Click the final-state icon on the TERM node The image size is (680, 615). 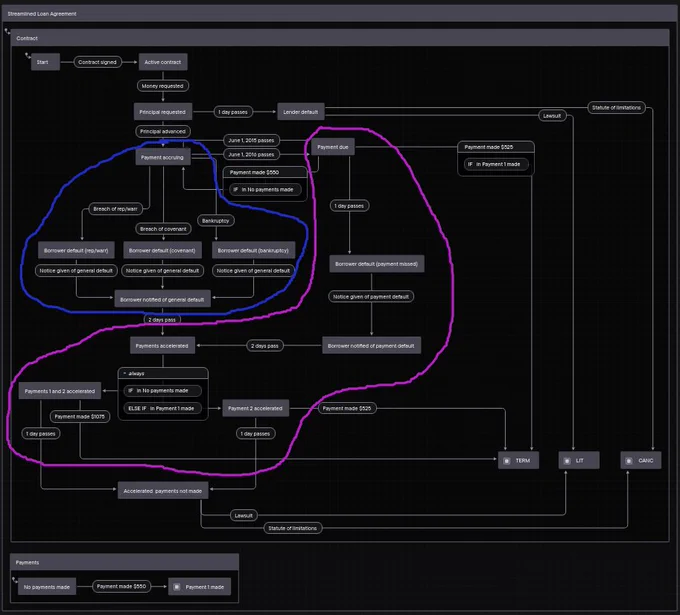click(x=507, y=461)
